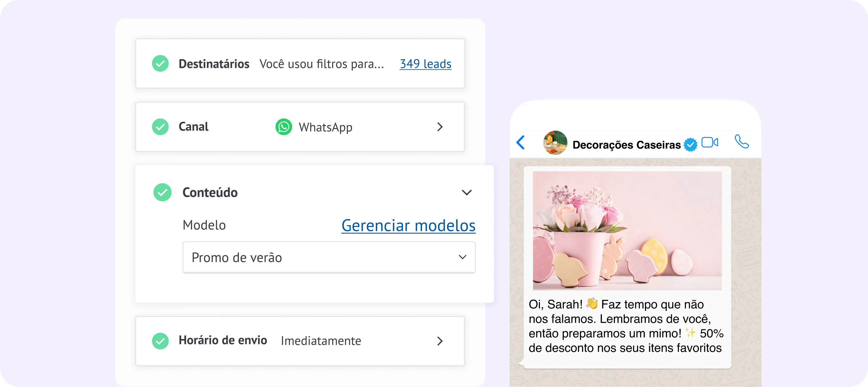
Task: Expand the Horário de envio right chevron
Action: click(x=440, y=341)
